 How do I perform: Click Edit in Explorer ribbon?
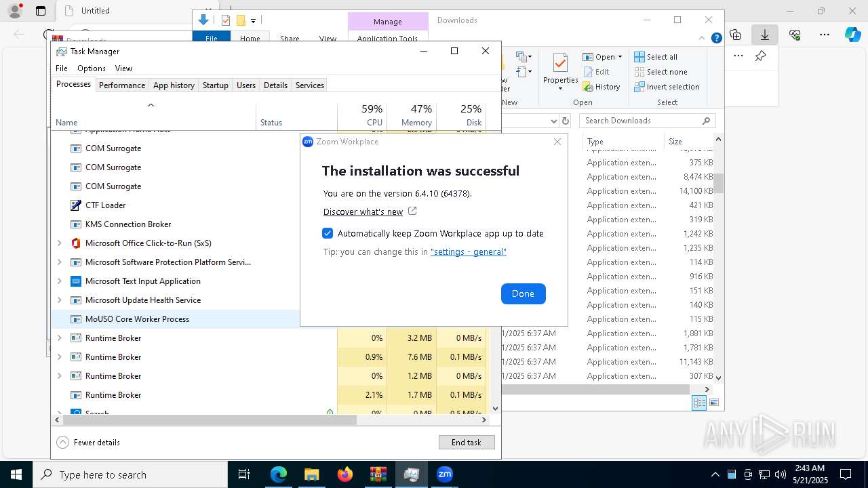[x=596, y=72]
